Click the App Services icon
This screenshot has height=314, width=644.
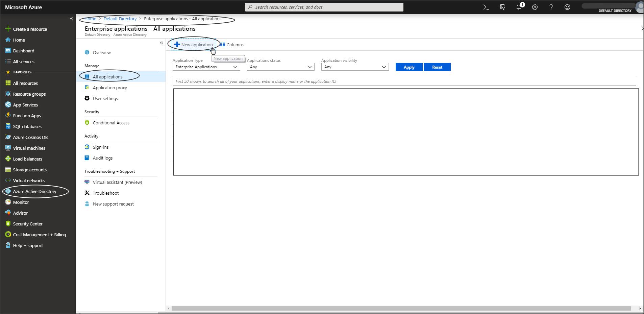pos(8,105)
